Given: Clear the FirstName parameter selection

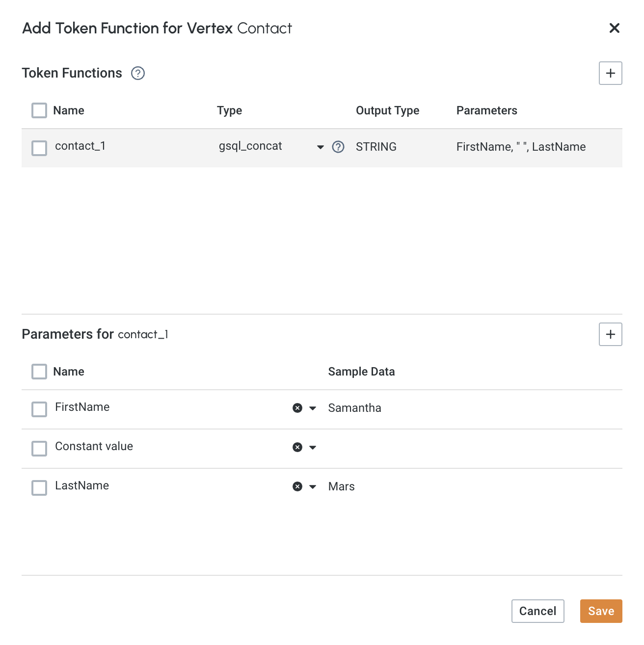Looking at the screenshot, I should (x=297, y=408).
